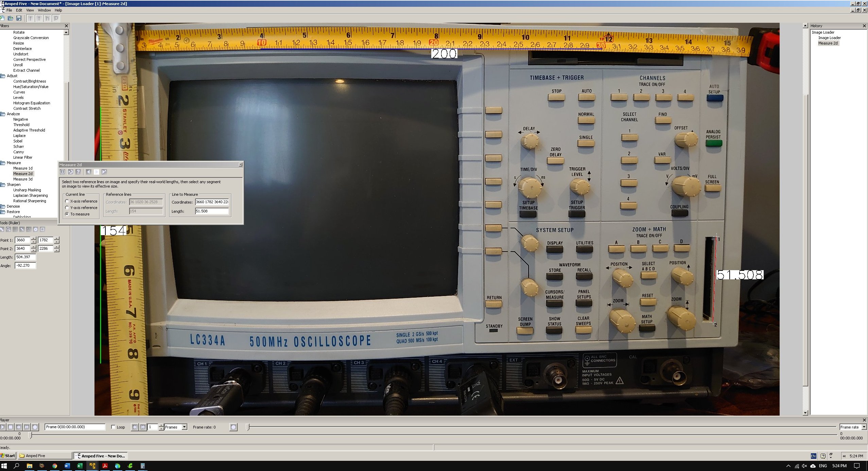
Task: Open the View menu
Action: (x=30, y=10)
